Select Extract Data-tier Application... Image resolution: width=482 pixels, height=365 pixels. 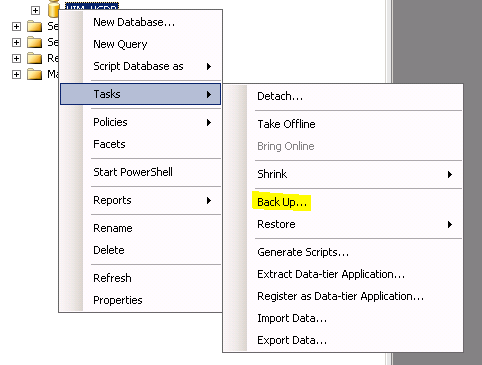point(343,274)
